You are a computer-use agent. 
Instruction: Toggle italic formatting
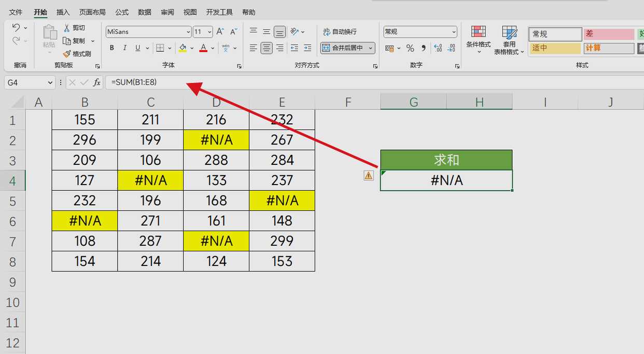click(x=124, y=48)
